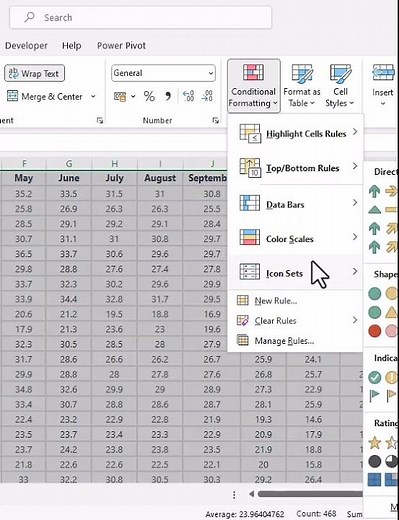Click the Average value in status bar
Screen dimensions: 399x520
point(245,514)
